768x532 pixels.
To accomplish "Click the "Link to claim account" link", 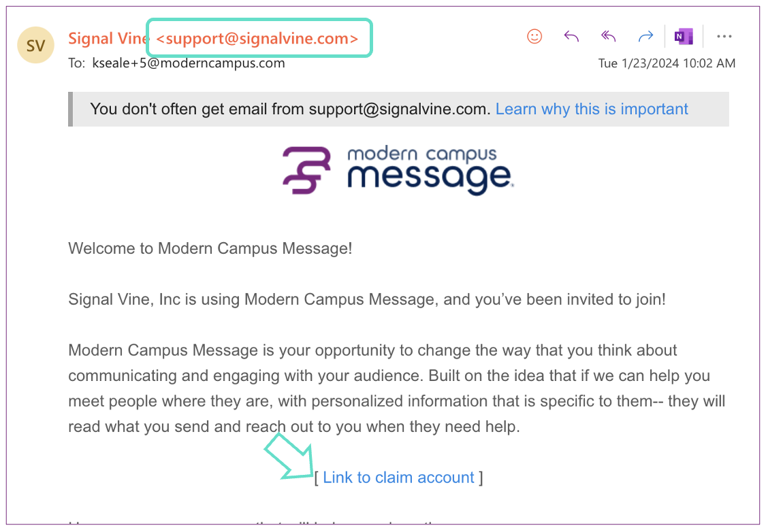I will point(398,478).
